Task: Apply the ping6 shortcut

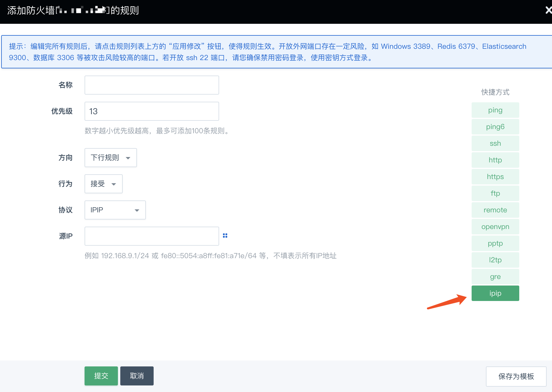Action: (495, 127)
